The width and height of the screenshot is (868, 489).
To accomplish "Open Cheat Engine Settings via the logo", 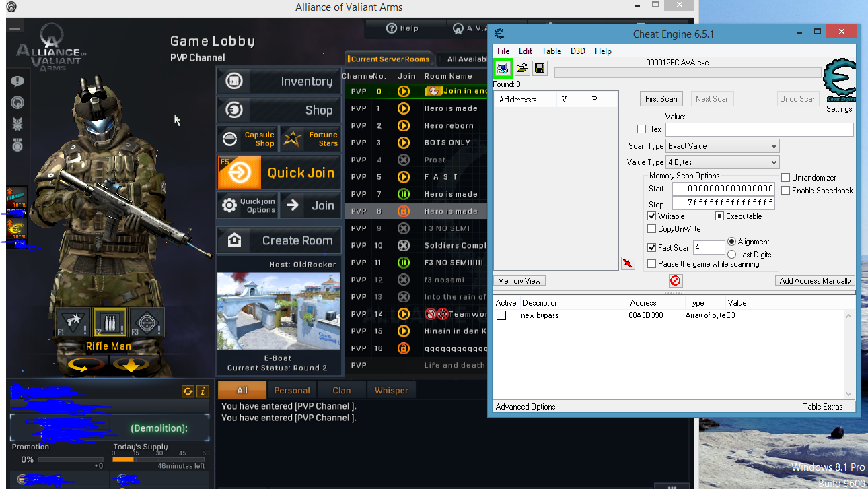I will pyautogui.click(x=839, y=81).
